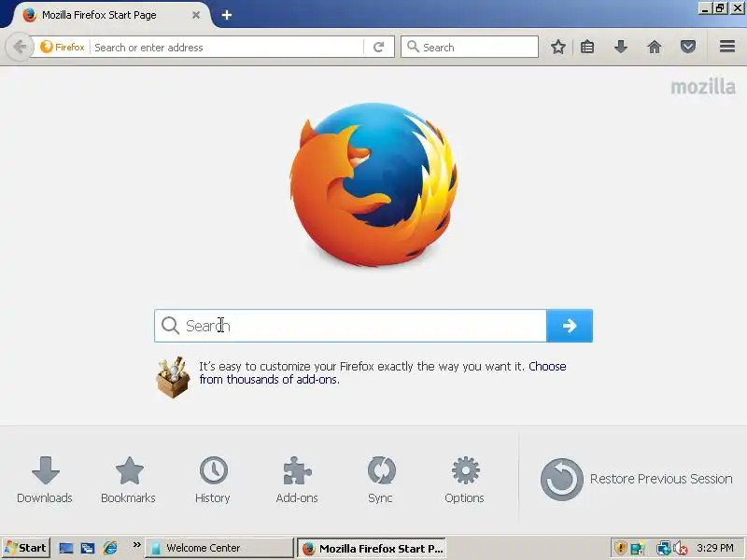Go to the home page icon

pyautogui.click(x=655, y=47)
